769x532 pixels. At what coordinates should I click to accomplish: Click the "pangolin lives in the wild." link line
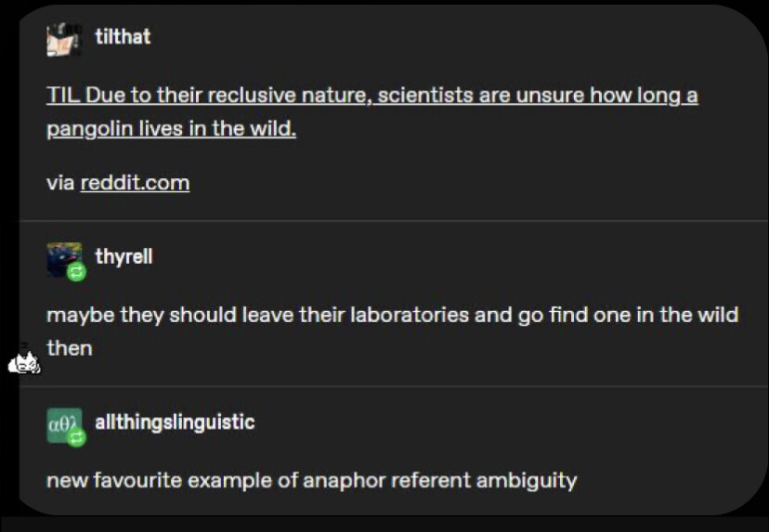(171, 129)
